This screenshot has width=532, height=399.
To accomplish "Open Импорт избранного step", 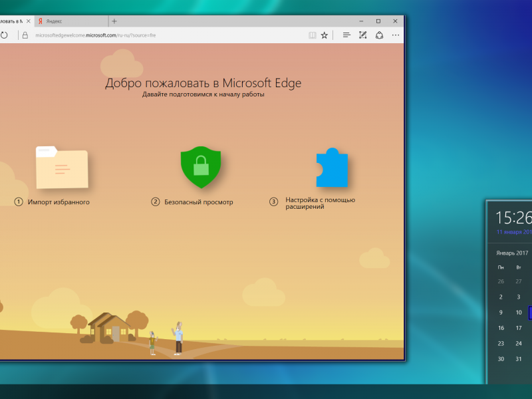I will [x=52, y=202].
